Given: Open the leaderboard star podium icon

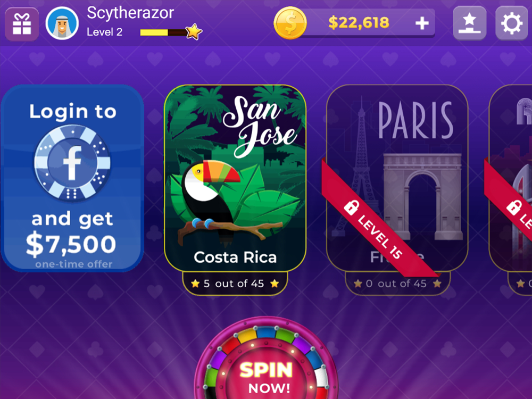Looking at the screenshot, I should pos(470,23).
